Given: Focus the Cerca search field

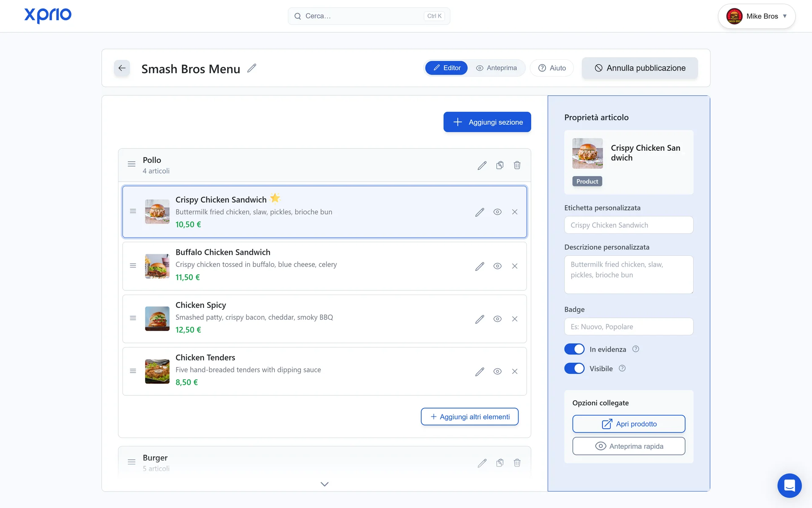Looking at the screenshot, I should 369,16.
